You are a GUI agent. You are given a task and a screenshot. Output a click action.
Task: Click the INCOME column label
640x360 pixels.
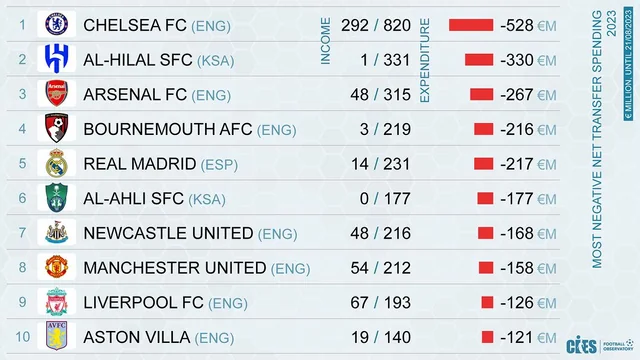325,41
